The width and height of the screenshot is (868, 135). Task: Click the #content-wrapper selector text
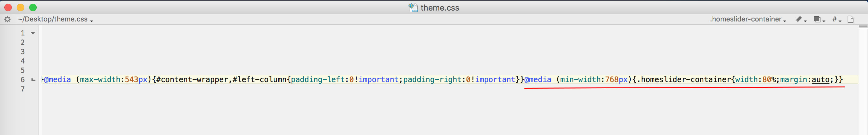coord(192,80)
